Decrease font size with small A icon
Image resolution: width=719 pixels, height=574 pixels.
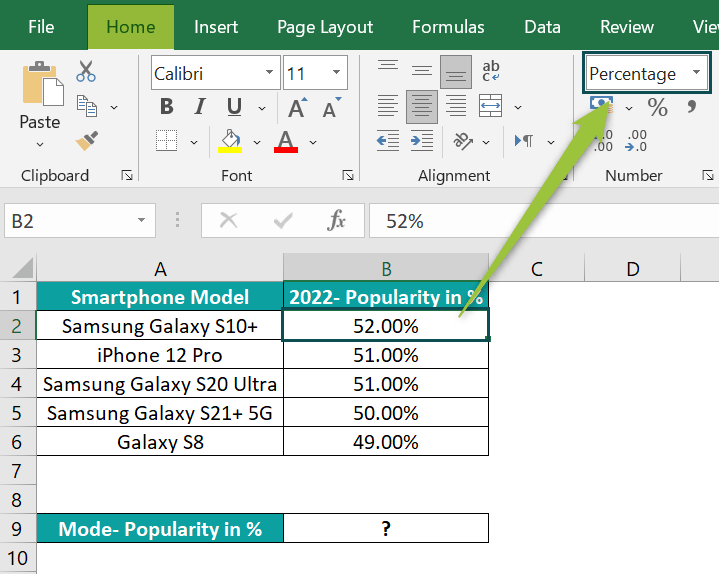[x=331, y=107]
